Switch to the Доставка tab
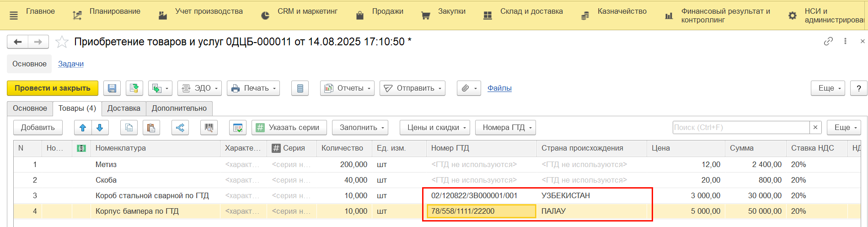 123,108
